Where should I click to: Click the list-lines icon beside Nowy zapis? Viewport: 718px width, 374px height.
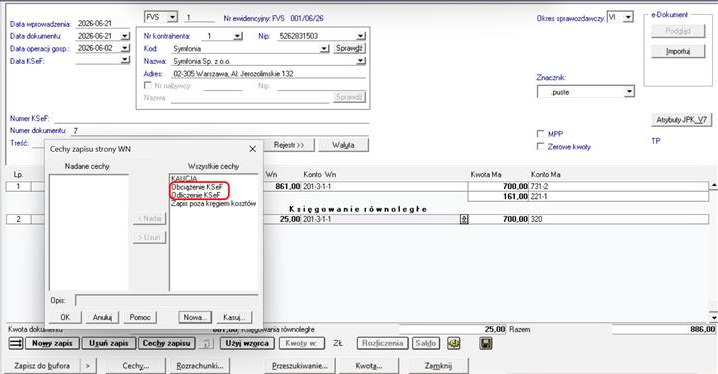pos(16,343)
